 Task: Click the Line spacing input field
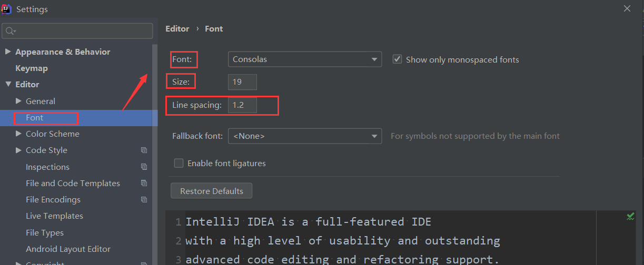pos(242,105)
